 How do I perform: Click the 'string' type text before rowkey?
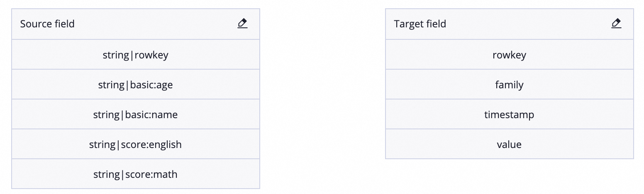click(116, 55)
